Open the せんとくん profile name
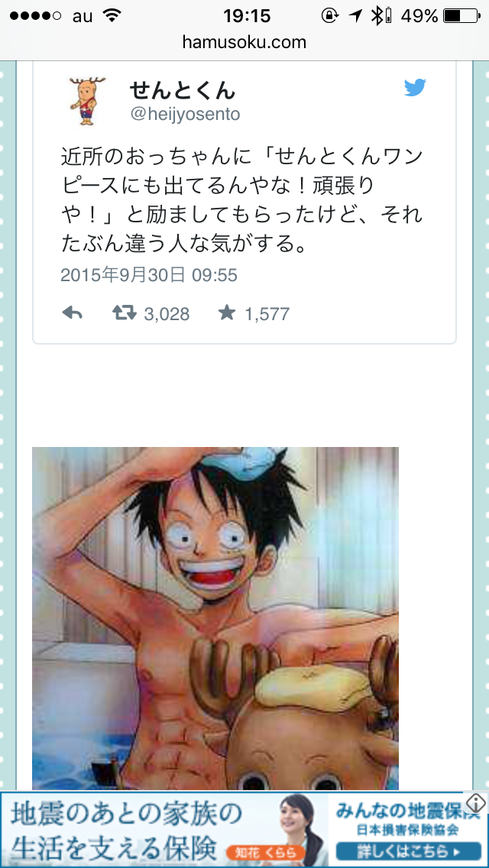The image size is (489, 868). tap(182, 89)
